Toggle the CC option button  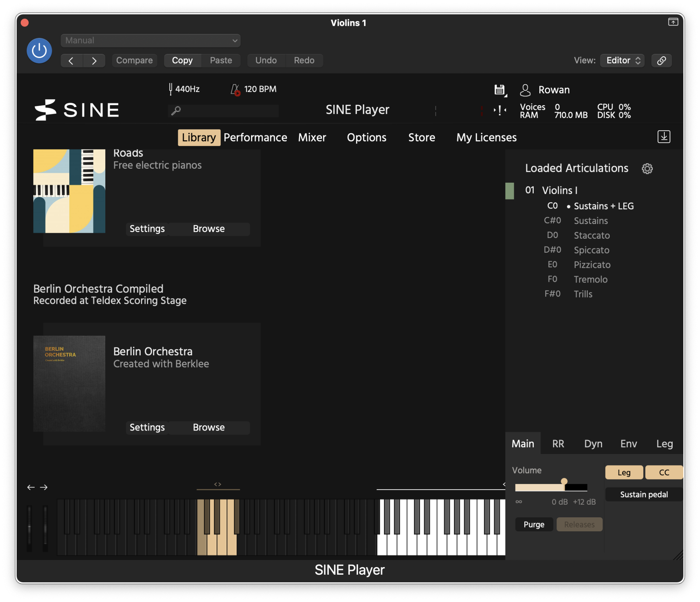click(x=664, y=472)
